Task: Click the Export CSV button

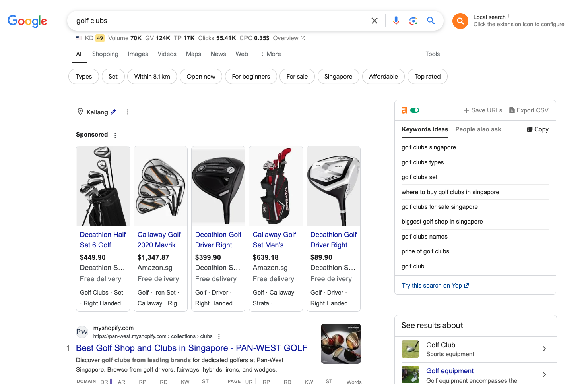Action: tap(529, 110)
